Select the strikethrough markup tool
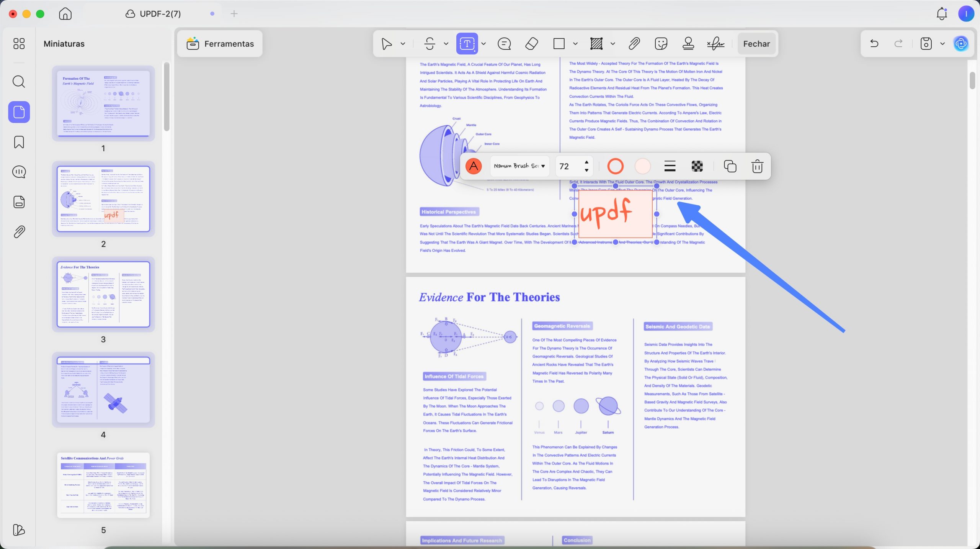This screenshot has height=549, width=980. pos(430,44)
